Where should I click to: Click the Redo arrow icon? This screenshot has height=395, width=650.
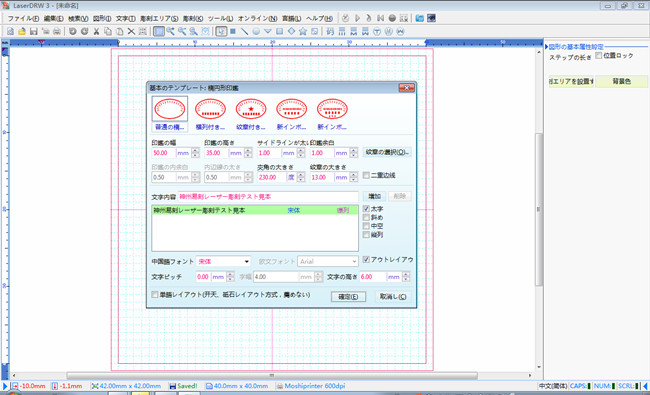click(85, 32)
